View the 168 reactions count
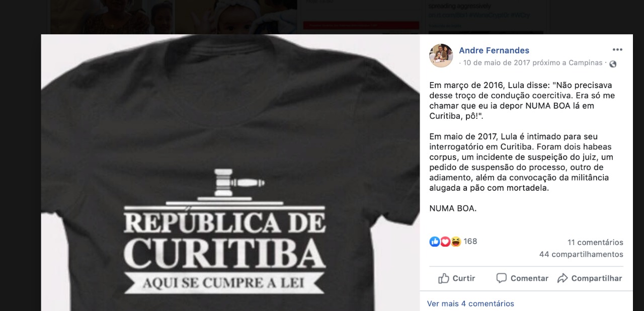The image size is (644, 311). [x=470, y=242]
